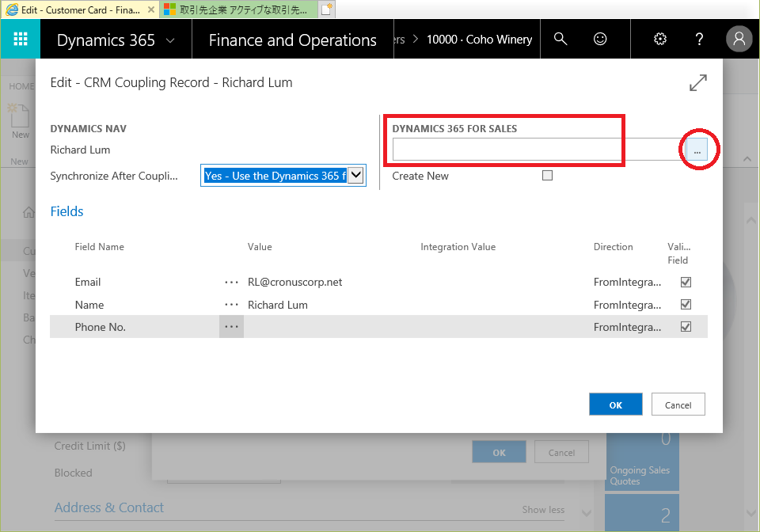This screenshot has width=760, height=532.
Task: Close the Edit - Customer Card tab
Action: [x=151, y=9]
